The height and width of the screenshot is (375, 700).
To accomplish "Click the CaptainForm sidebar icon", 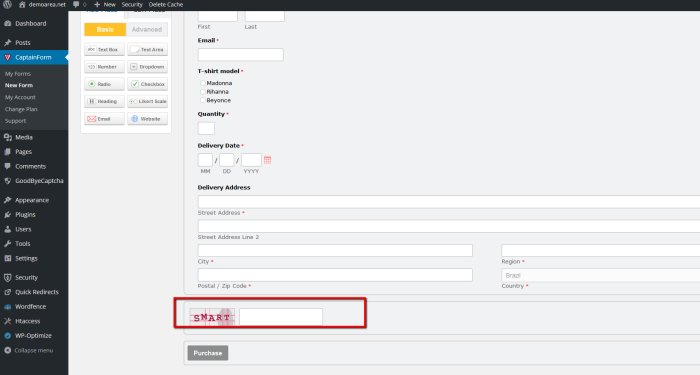I will tap(8, 57).
